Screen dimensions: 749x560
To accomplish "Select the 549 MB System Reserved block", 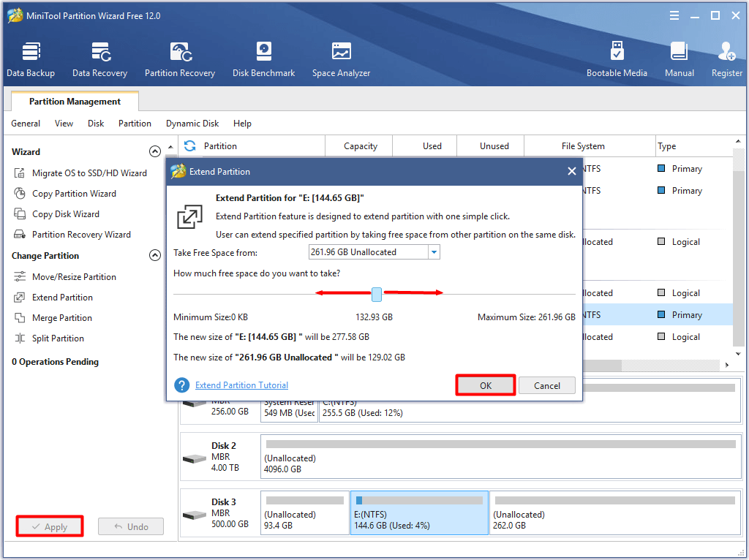I will pos(289,412).
